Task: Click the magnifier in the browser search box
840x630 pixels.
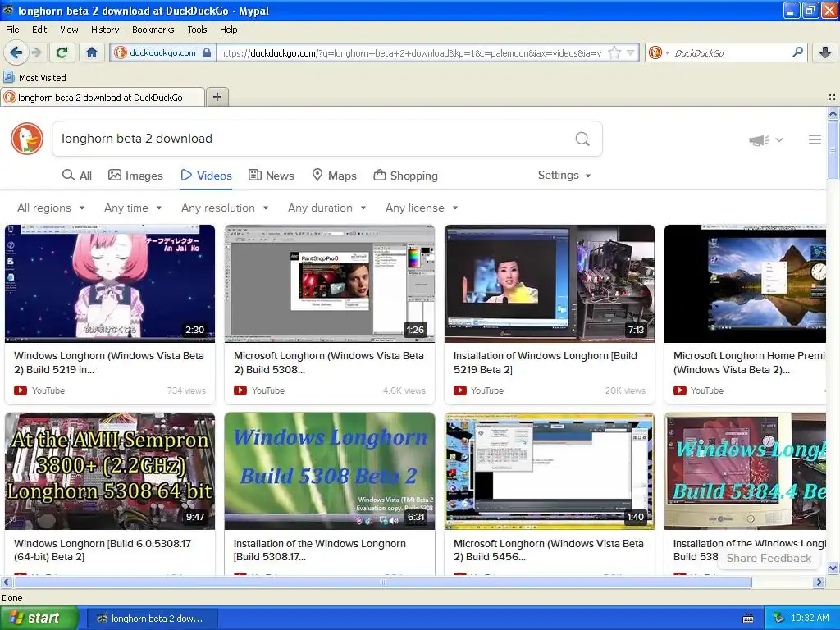Action: point(797,52)
